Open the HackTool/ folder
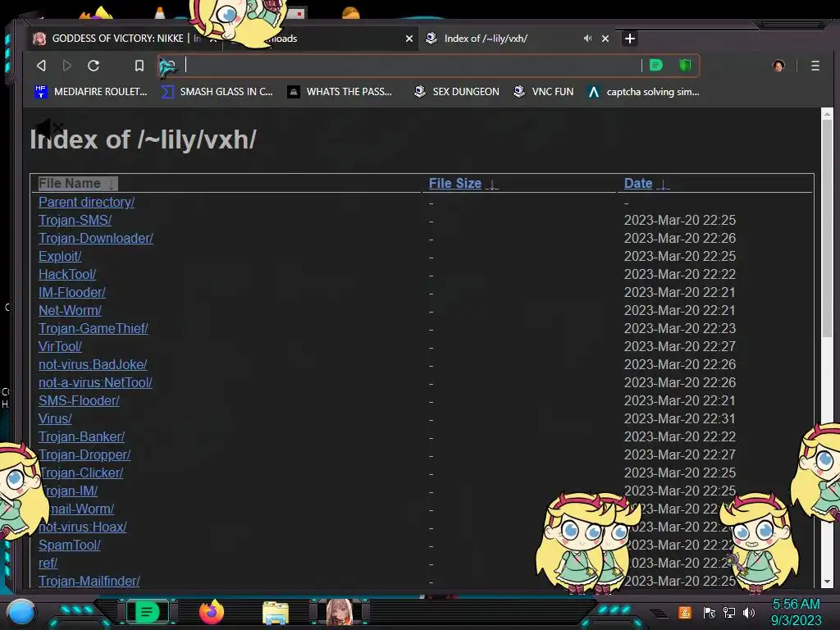 (x=67, y=274)
